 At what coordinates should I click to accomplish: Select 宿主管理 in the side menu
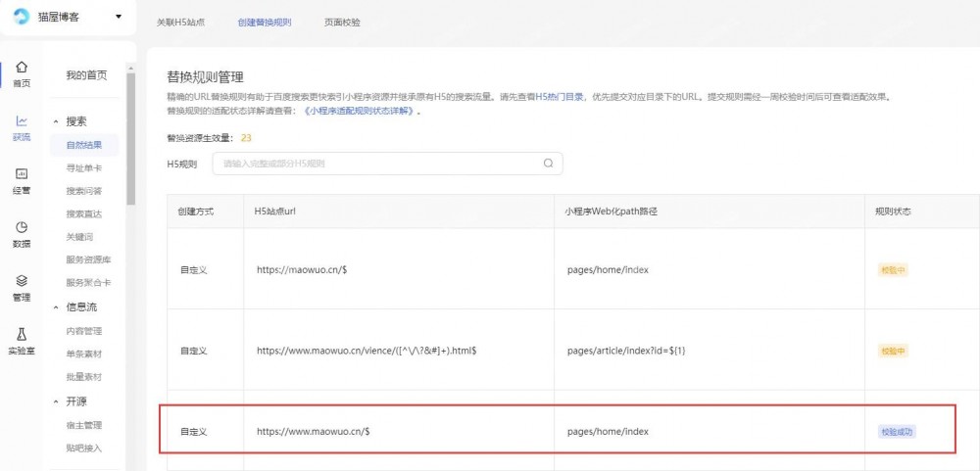[83, 425]
